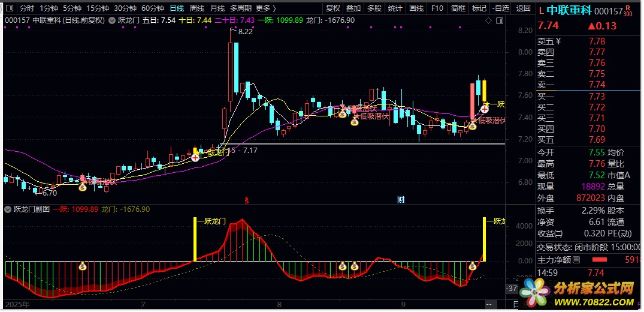Image resolution: width=644 pixels, height=312 pixels.
Task: Remove the stock via -自选 button
Action: [x=501, y=8]
